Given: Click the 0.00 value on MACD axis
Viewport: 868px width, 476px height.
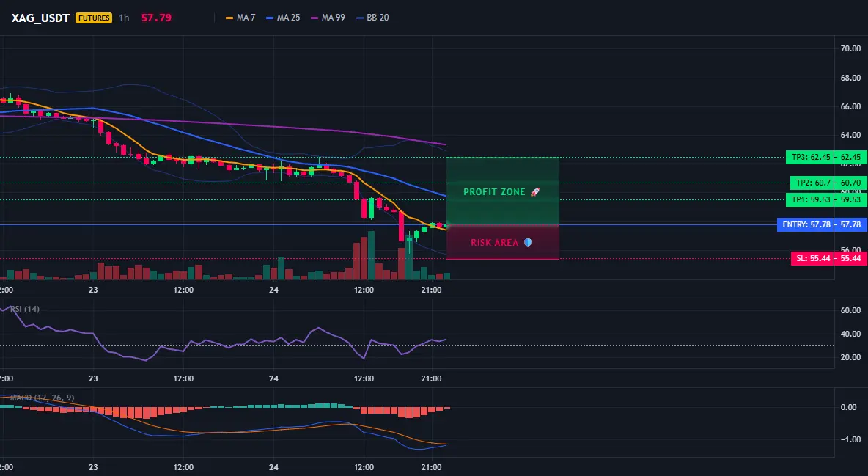Looking at the screenshot, I should click(849, 407).
